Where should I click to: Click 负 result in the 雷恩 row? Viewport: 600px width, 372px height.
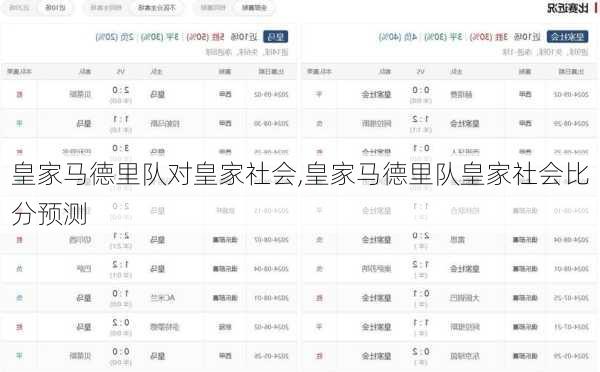[320, 240]
